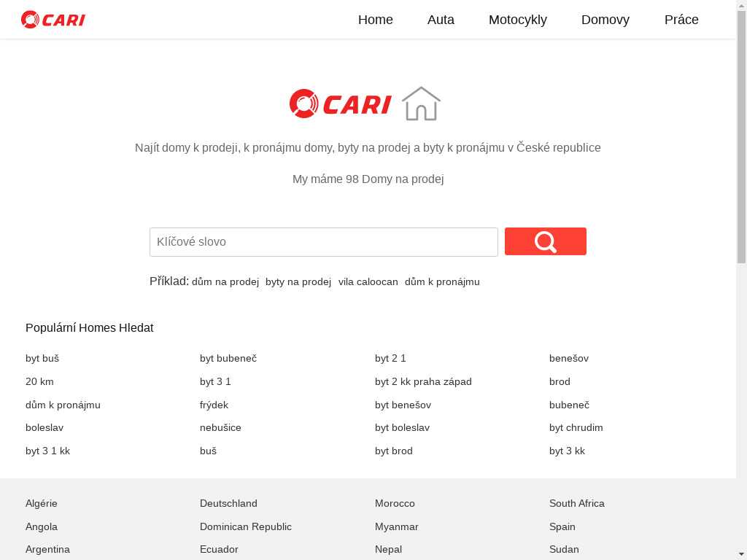
Task: Click the vertical scrollbar thumb
Action: (741, 136)
